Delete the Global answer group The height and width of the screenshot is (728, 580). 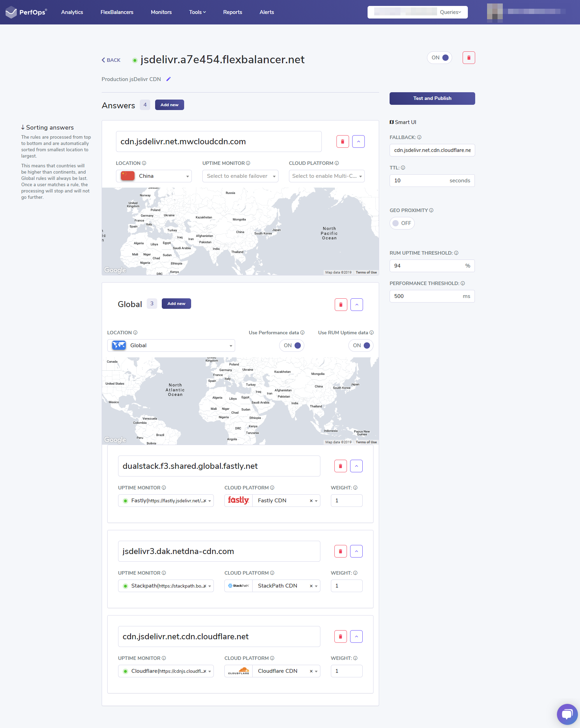click(x=341, y=305)
